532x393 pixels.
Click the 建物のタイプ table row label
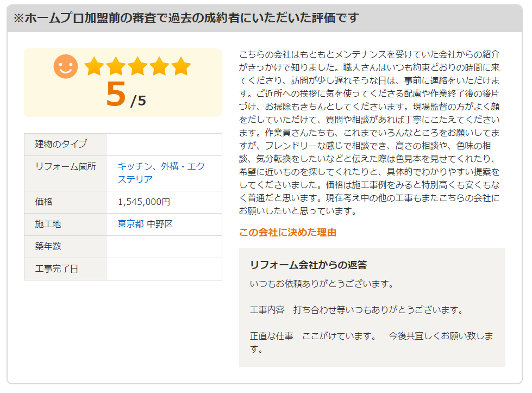(61, 144)
